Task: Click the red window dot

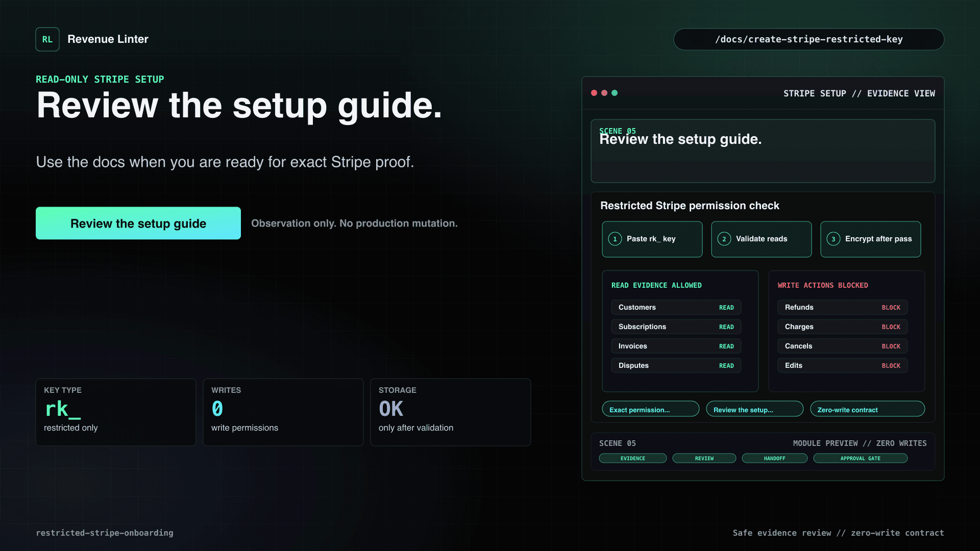Action: click(x=594, y=93)
